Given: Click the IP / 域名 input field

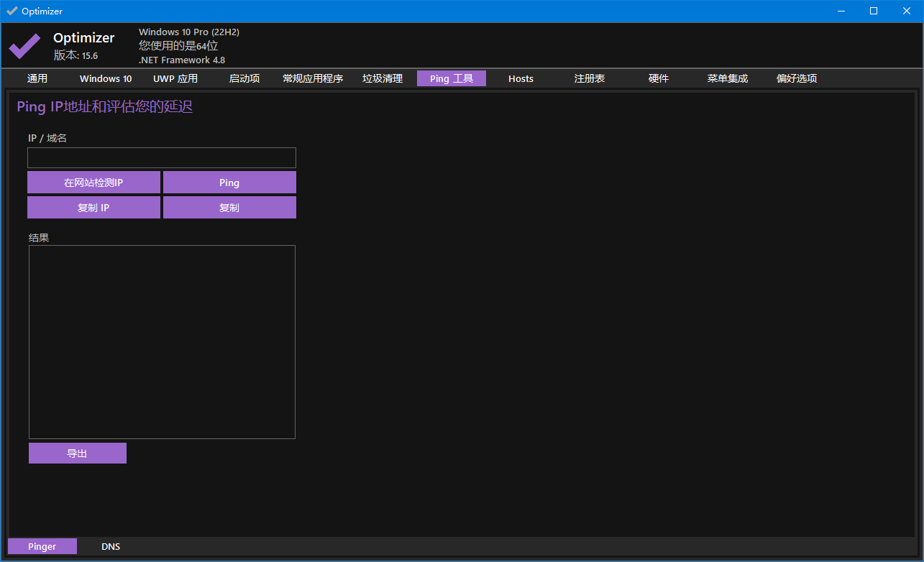Looking at the screenshot, I should tap(162, 158).
